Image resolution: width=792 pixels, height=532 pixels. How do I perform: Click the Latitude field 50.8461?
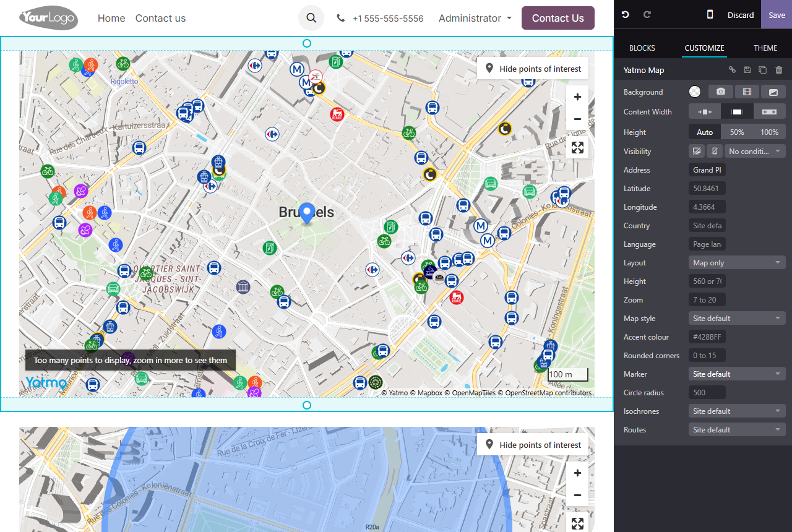click(x=707, y=188)
